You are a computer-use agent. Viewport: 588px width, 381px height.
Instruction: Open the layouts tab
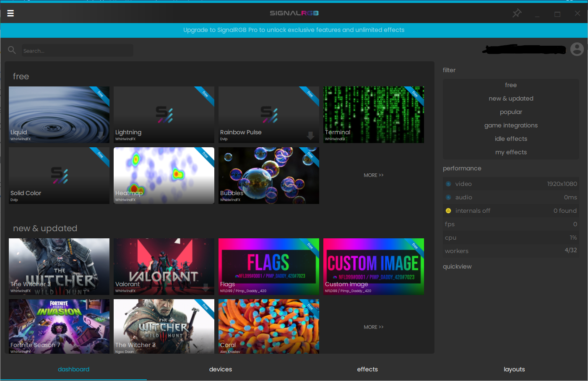tap(514, 369)
